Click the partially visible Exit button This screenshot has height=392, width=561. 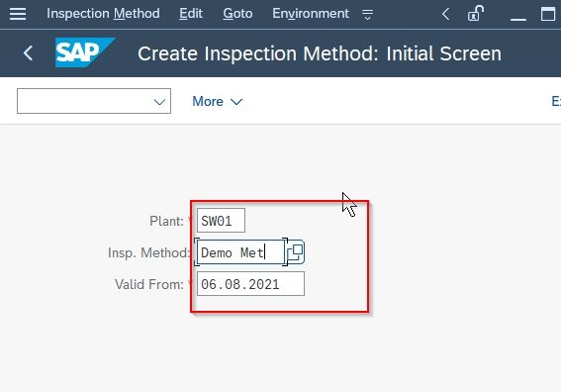click(556, 101)
